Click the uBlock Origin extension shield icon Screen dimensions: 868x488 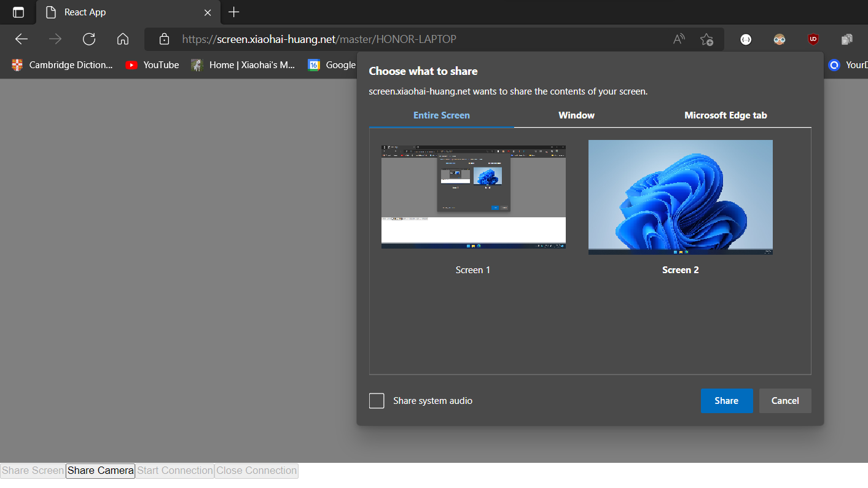tap(812, 39)
